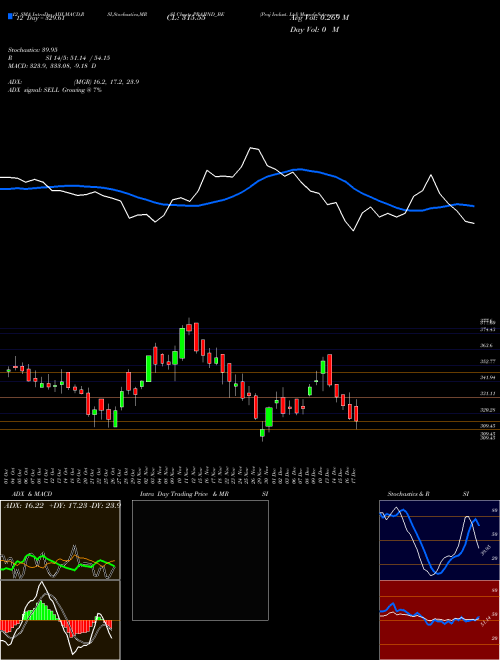
Task: Open the ADX indicator mini chart
Action: pyautogui.click(x=60, y=540)
